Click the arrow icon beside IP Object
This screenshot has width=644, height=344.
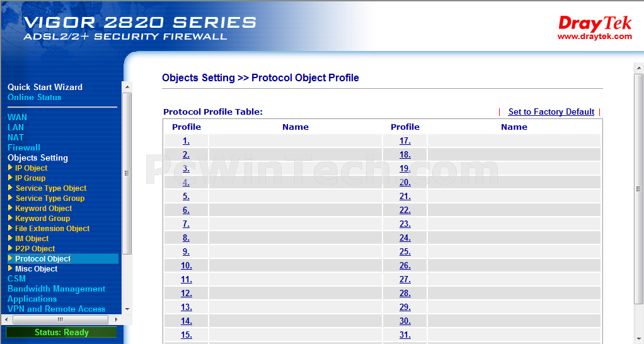click(10, 168)
